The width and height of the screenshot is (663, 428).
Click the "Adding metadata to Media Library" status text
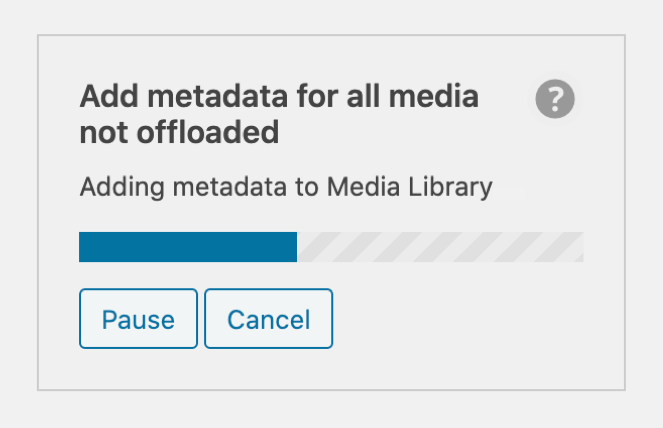285,187
